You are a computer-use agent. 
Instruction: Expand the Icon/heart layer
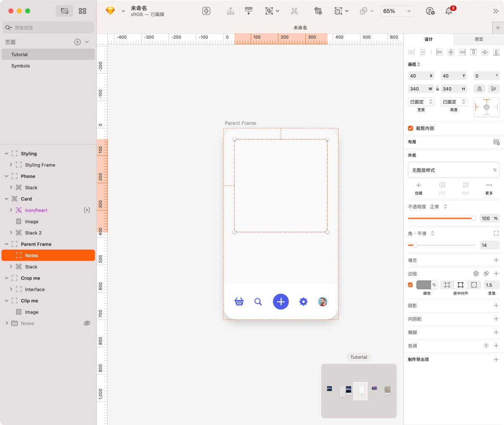[x=11, y=210]
